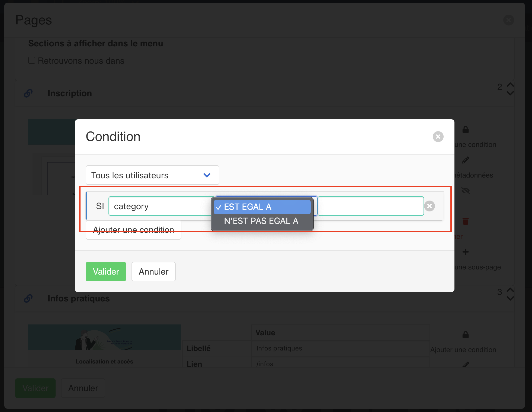Click Annuler in the Condition dialog
Image resolution: width=532 pixels, height=412 pixels.
pos(153,272)
